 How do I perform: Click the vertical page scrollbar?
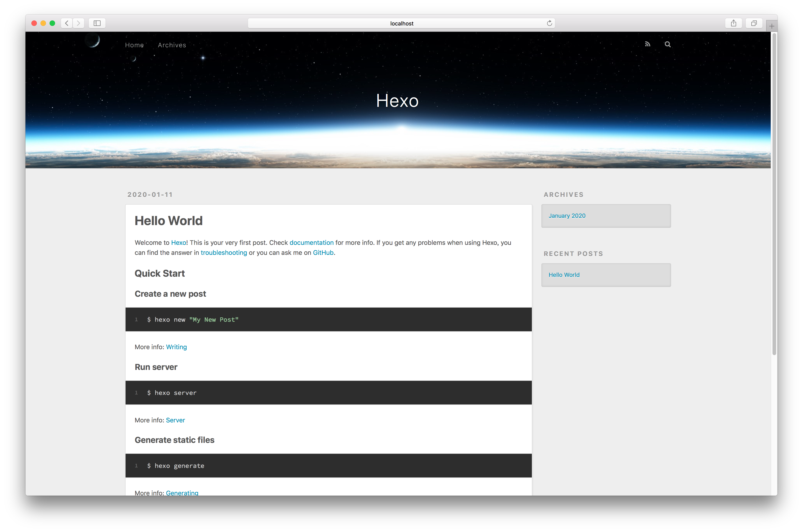(x=774, y=193)
